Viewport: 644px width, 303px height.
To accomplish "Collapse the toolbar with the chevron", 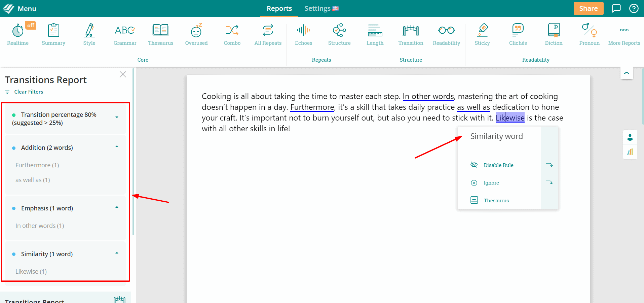I will (627, 73).
